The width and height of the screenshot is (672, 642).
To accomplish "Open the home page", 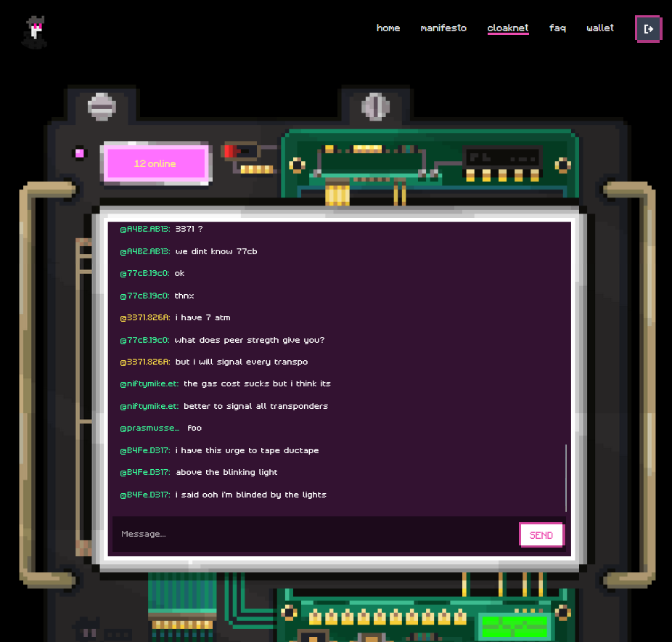I will [388, 28].
